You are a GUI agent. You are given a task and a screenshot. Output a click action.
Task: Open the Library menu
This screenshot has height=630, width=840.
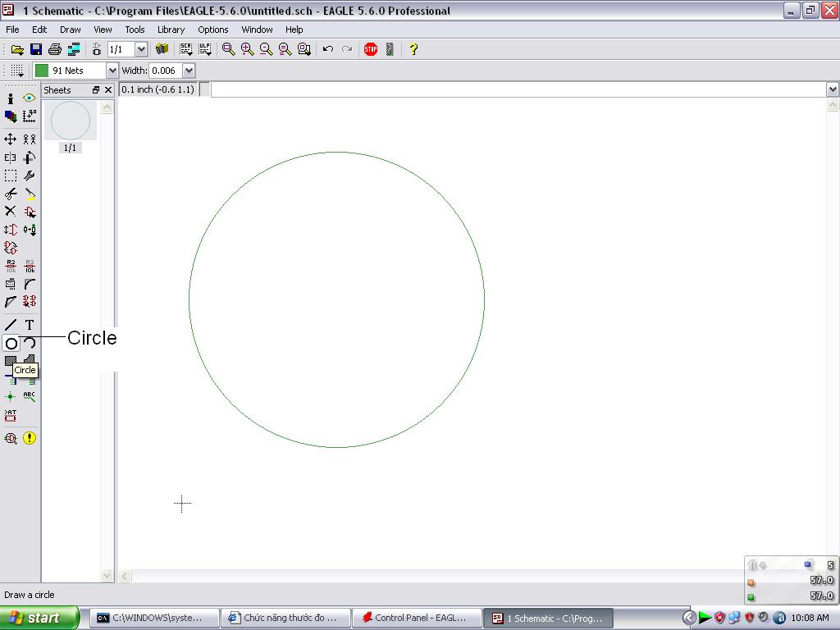171,30
